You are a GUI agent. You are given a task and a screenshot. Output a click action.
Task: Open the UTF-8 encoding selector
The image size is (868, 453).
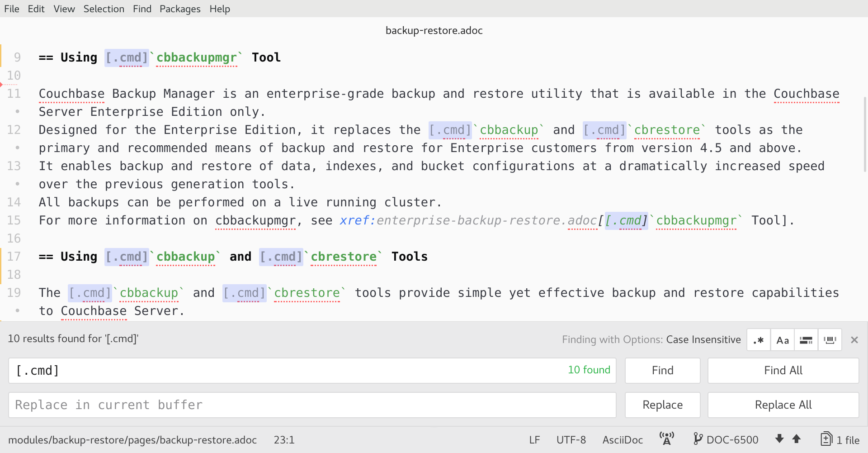click(571, 440)
